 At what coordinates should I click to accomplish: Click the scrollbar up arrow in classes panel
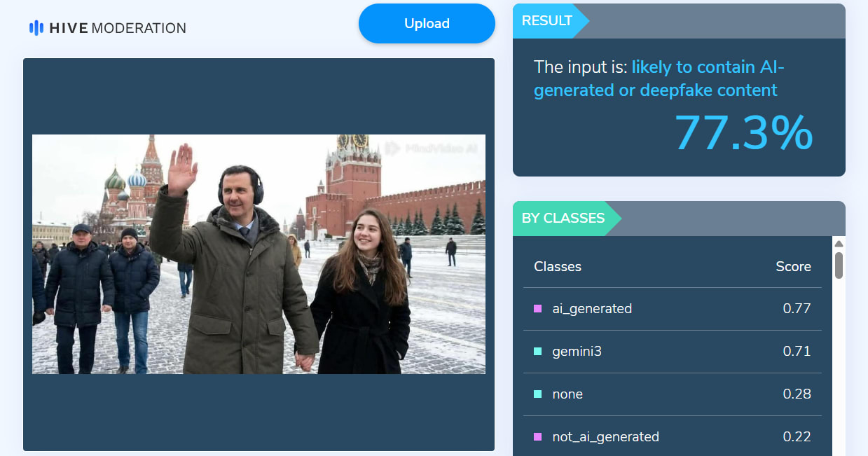point(839,244)
